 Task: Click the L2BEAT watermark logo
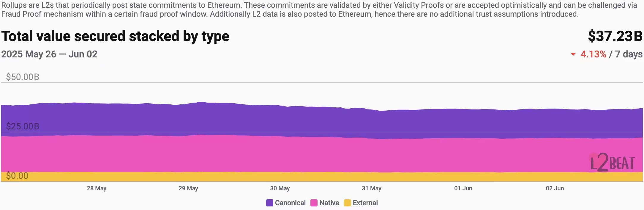[x=612, y=162]
